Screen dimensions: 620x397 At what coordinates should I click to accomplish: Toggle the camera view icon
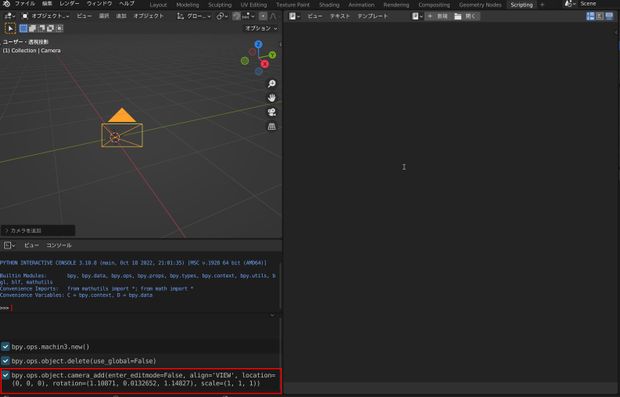(x=272, y=112)
